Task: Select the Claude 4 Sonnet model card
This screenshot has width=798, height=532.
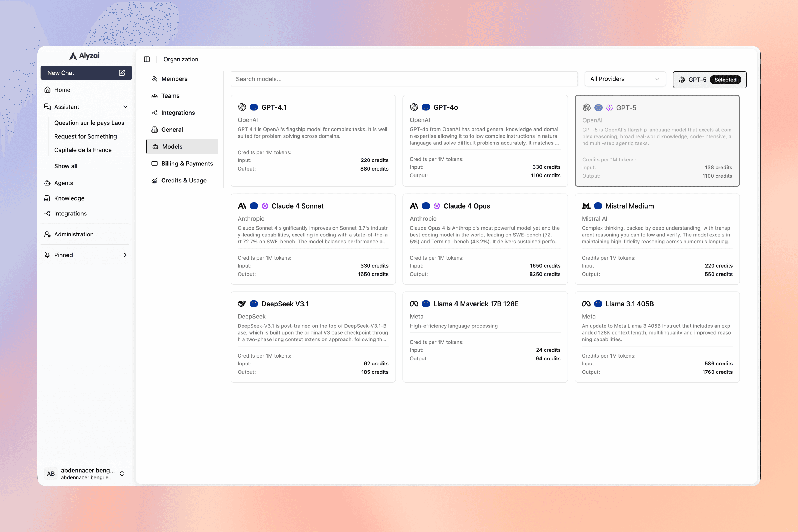Action: click(x=313, y=239)
